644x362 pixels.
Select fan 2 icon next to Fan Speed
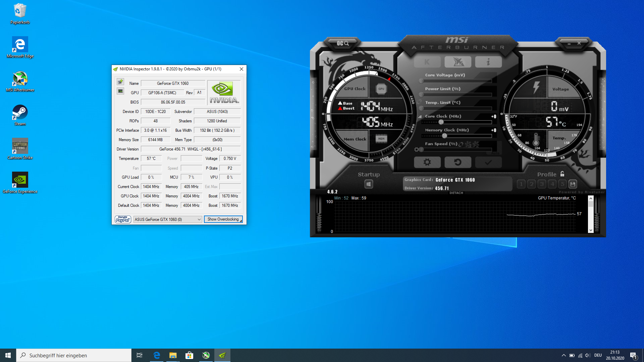click(476, 144)
